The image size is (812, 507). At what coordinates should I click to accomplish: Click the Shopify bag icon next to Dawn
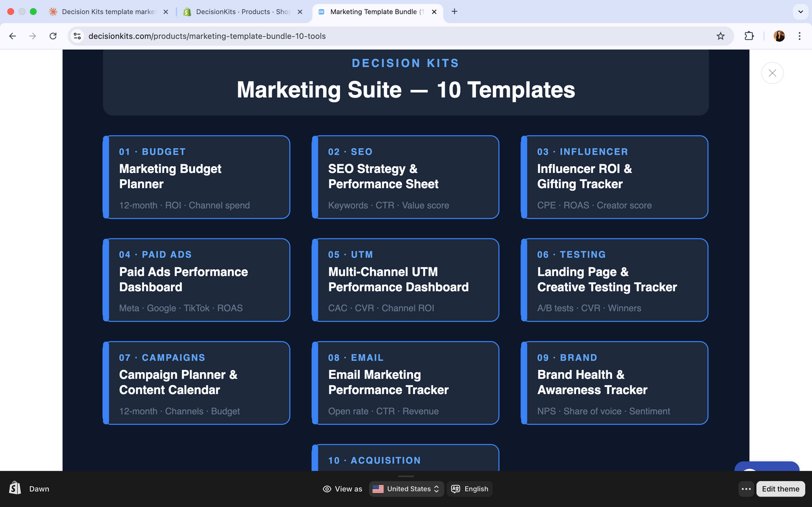tap(15, 488)
